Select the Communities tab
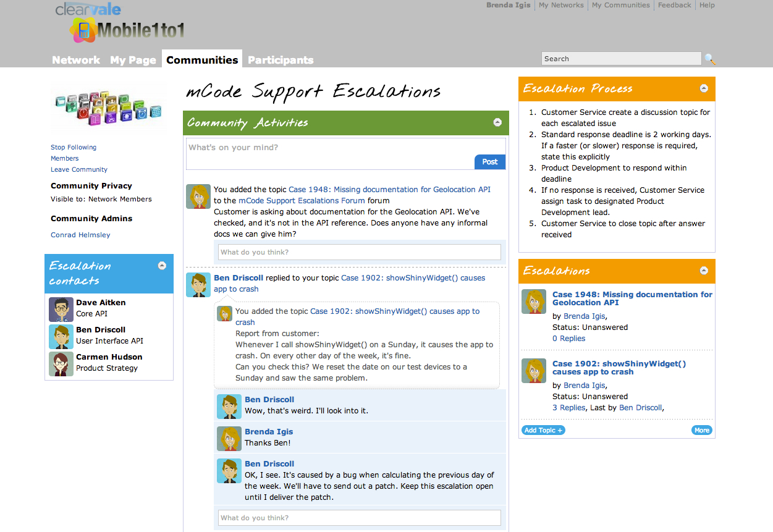This screenshot has width=773, height=532. [202, 59]
